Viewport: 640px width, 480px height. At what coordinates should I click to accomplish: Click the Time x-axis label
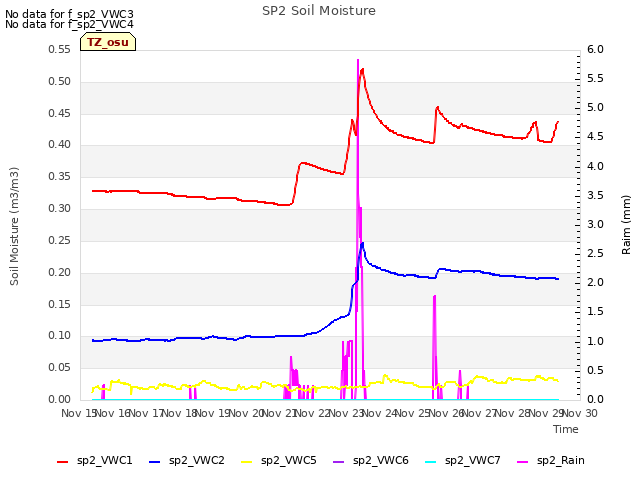point(566,429)
